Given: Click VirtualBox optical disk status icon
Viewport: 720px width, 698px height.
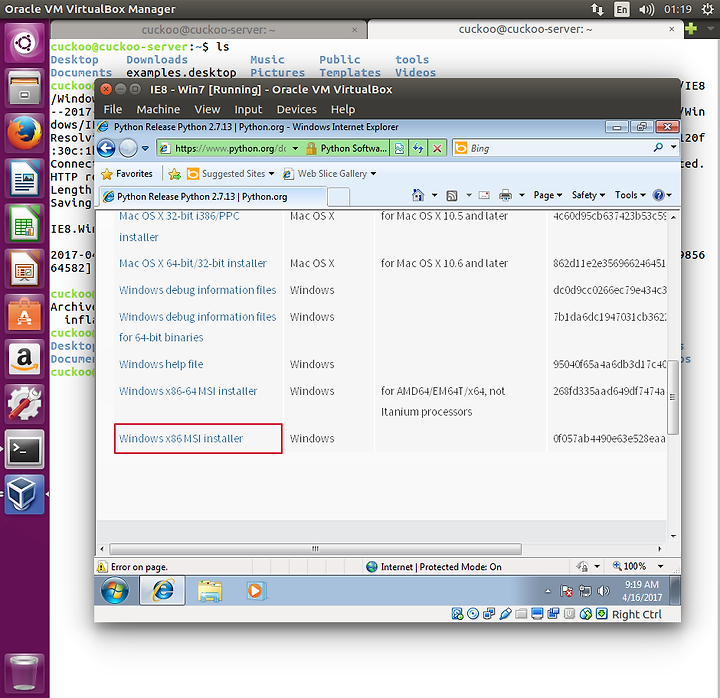Looking at the screenshot, I should tap(472, 614).
